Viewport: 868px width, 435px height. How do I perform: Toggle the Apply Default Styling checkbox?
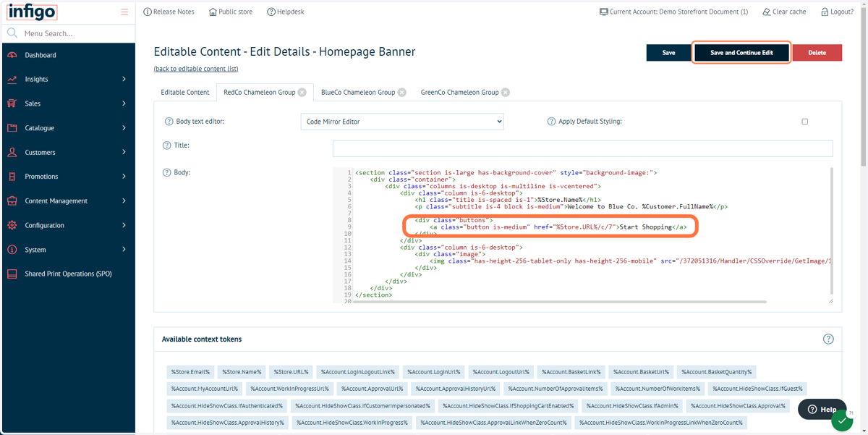(x=804, y=122)
